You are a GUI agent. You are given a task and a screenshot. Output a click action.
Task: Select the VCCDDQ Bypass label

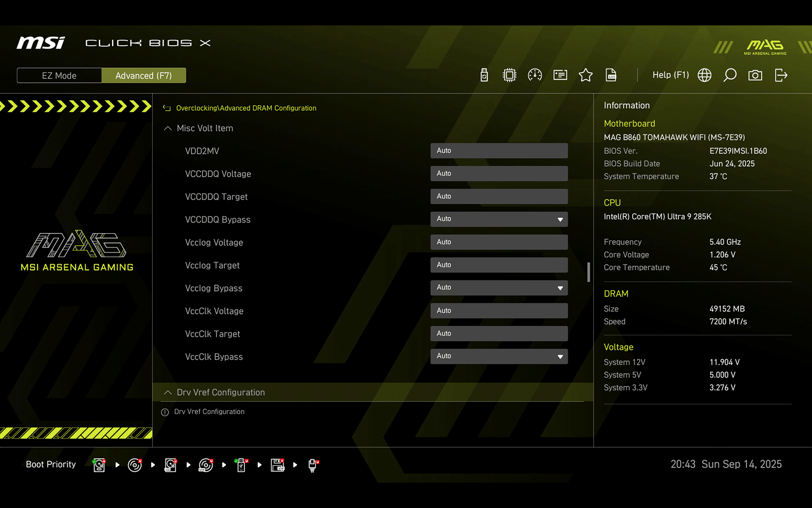(x=218, y=219)
